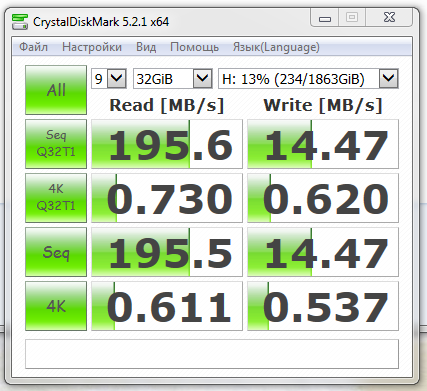Start the 4K Q32T1 test
Viewport: 427px width, 391px height.
[x=56, y=198]
